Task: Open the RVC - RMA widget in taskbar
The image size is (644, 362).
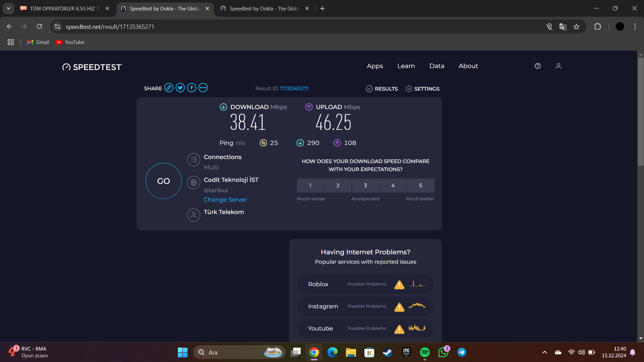Action: tap(29, 352)
